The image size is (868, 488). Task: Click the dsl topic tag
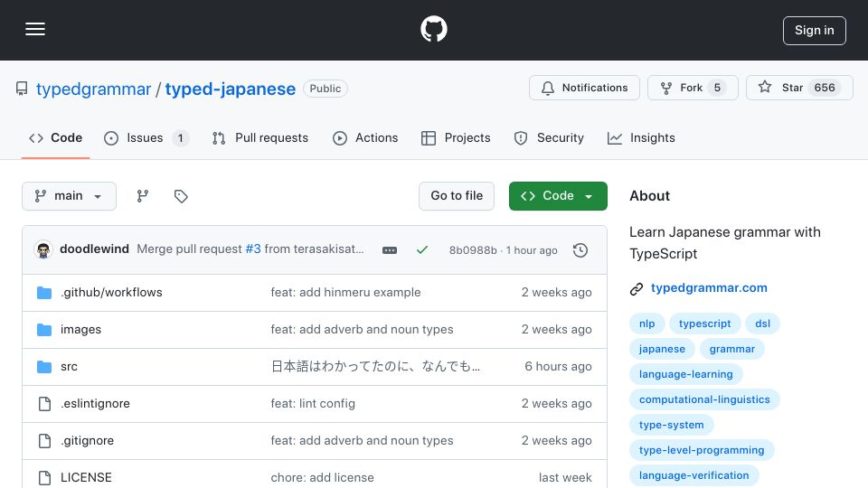pyautogui.click(x=762, y=324)
